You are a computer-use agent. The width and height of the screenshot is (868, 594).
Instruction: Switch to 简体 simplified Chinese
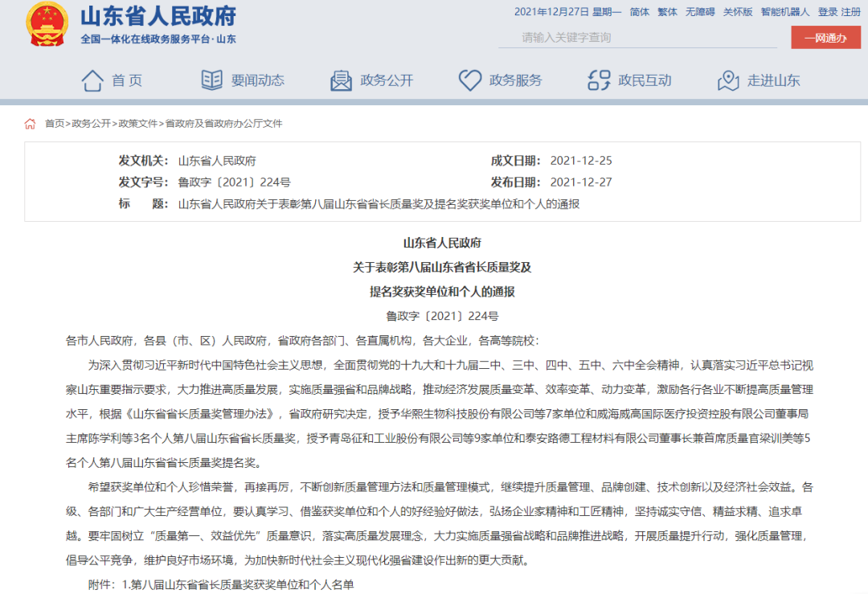pyautogui.click(x=640, y=12)
